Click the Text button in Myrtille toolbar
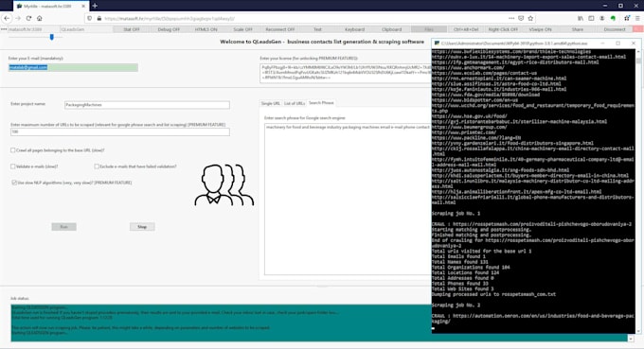 coord(317,29)
